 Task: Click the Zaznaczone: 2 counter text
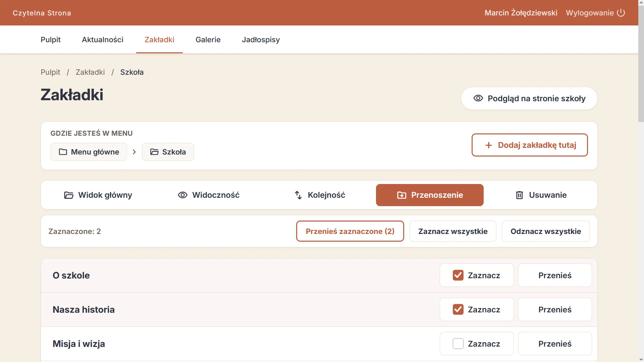pyautogui.click(x=74, y=231)
